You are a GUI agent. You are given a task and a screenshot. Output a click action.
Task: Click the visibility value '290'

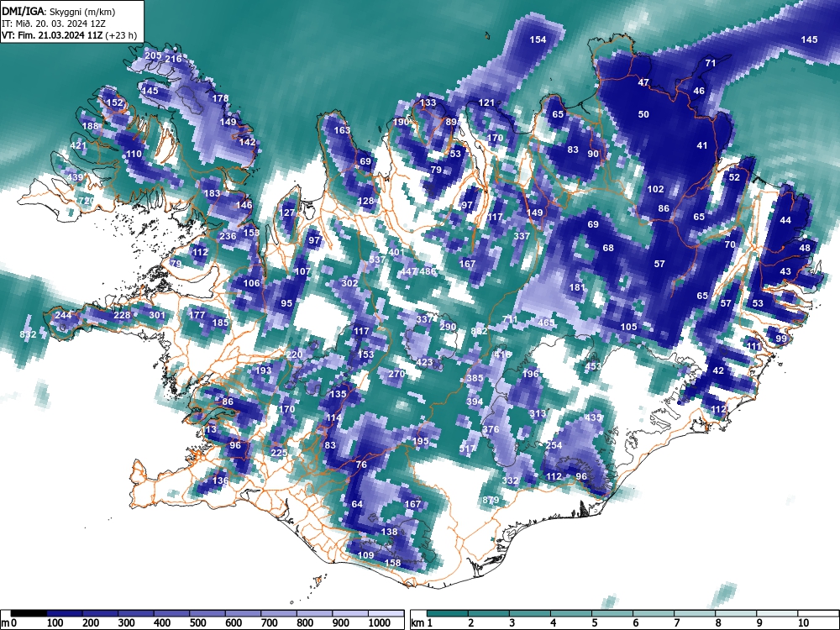click(x=448, y=327)
